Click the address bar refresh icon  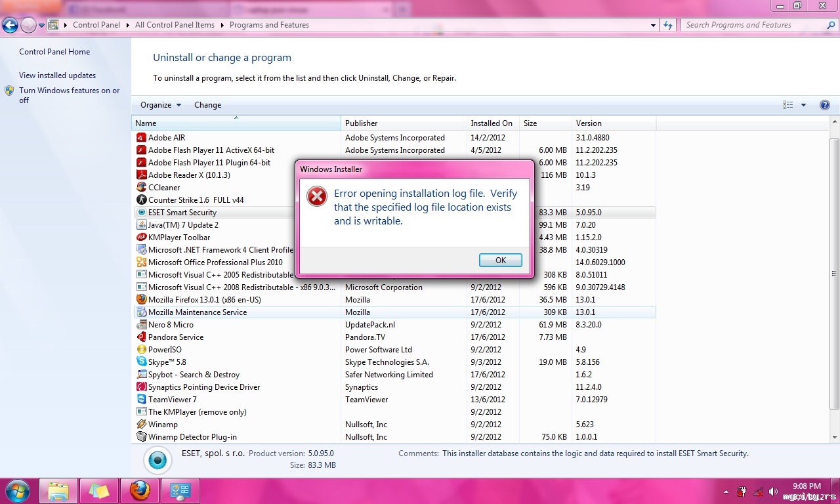coord(668,25)
